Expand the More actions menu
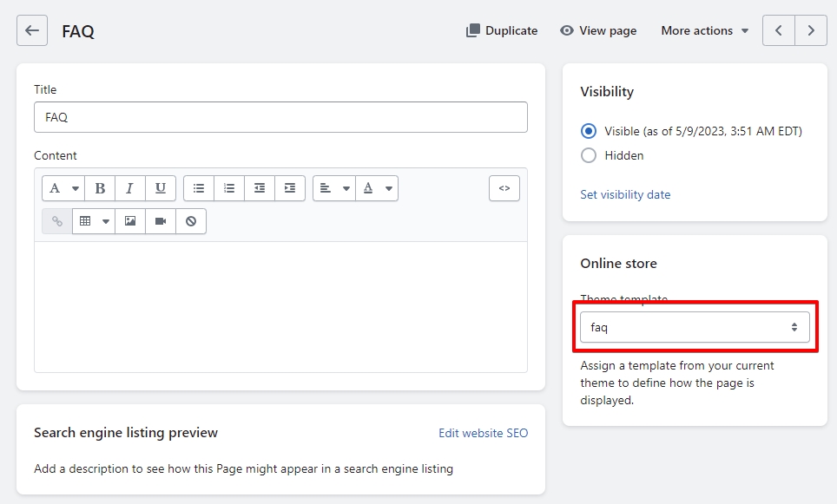837x504 pixels. point(704,30)
